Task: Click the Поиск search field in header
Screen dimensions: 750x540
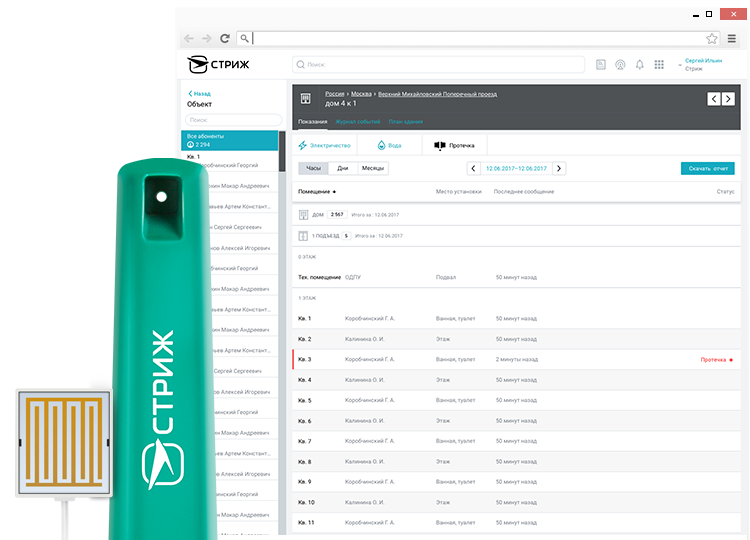Action: coord(438,65)
